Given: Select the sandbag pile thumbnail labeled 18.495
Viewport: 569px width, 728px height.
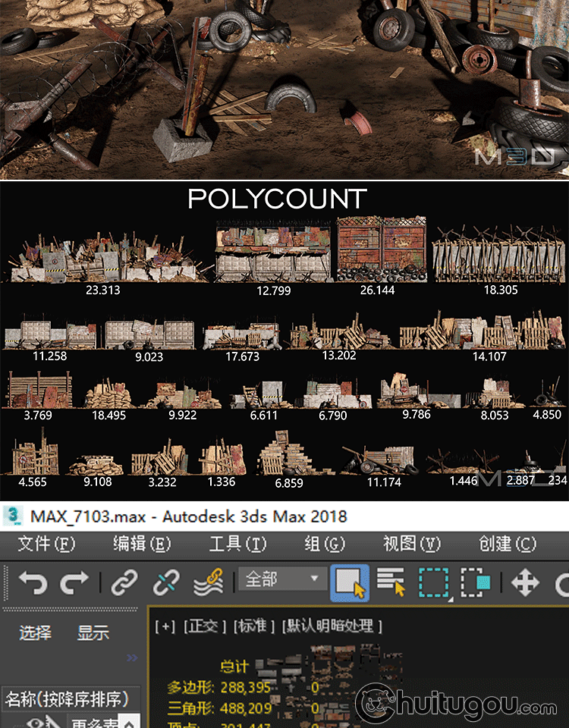Looking at the screenshot, I should (x=108, y=394).
